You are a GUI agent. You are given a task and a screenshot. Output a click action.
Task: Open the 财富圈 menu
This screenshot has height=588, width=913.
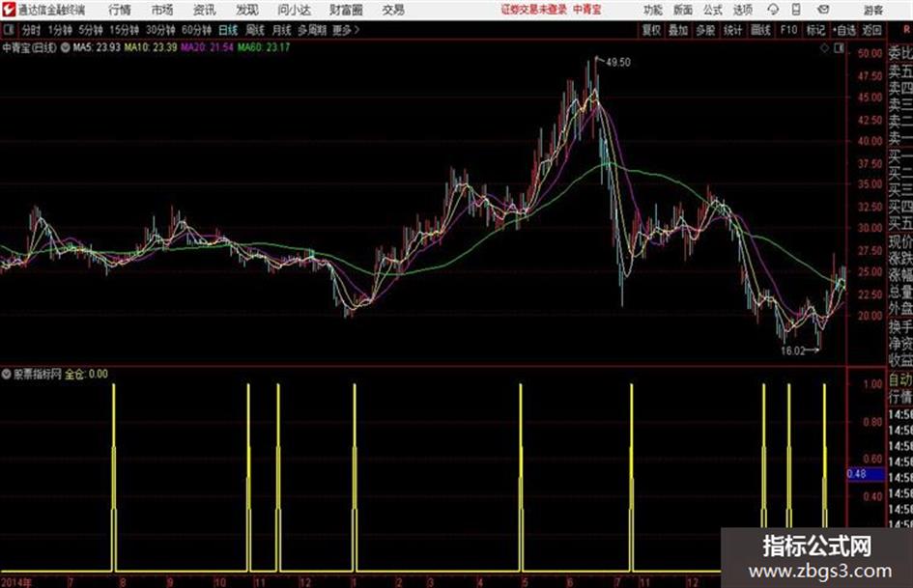coord(347,10)
